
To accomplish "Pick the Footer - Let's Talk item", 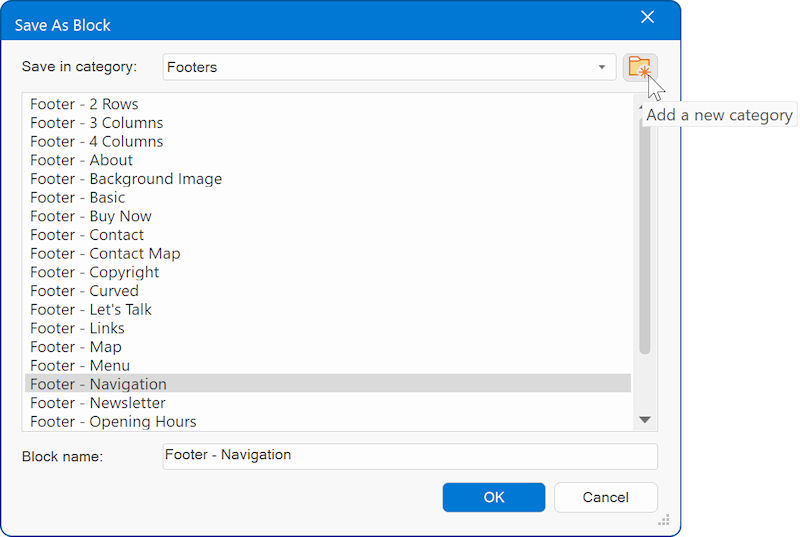I will (91, 309).
